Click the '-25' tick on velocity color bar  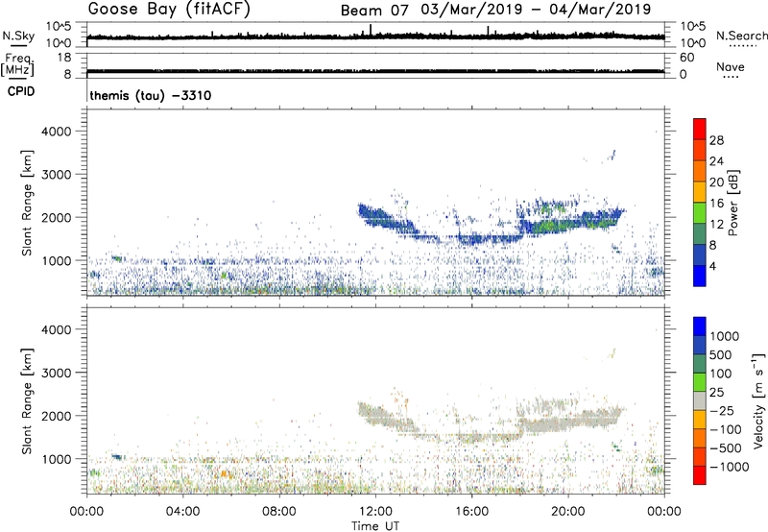tap(722, 411)
